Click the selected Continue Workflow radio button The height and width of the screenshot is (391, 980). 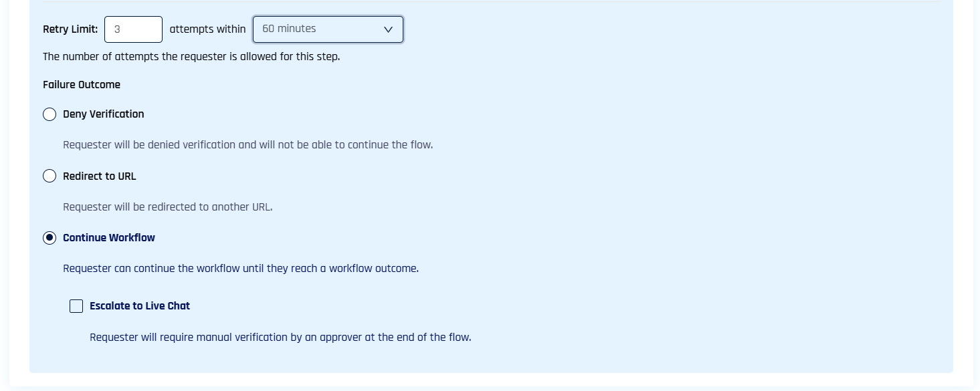point(50,238)
